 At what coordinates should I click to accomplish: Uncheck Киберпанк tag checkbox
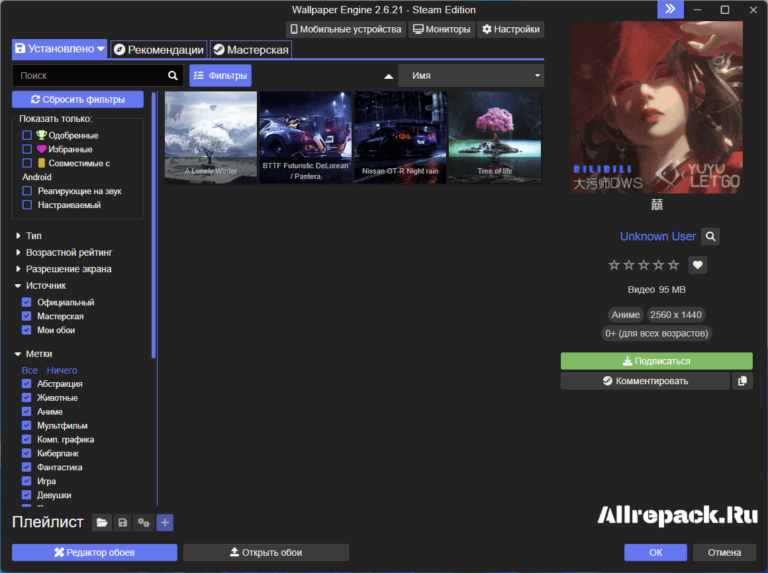[x=26, y=453]
